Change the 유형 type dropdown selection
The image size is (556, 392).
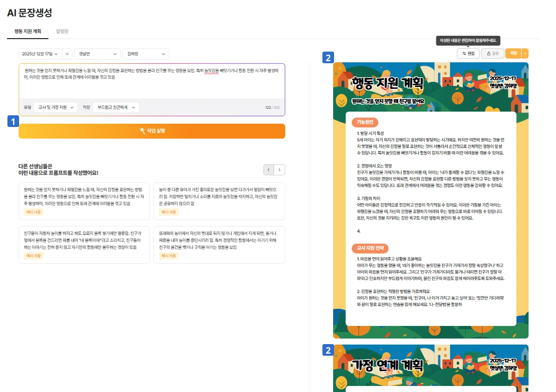point(55,107)
